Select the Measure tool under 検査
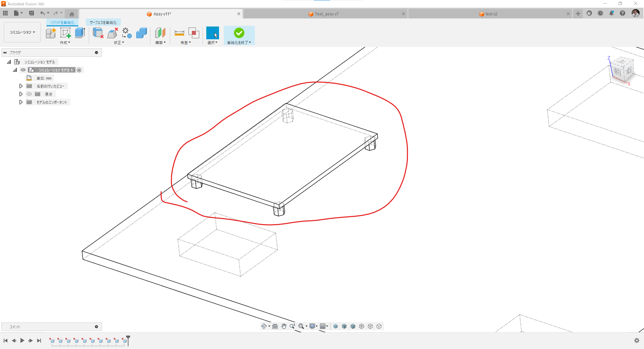The image size is (644, 349). click(x=179, y=33)
